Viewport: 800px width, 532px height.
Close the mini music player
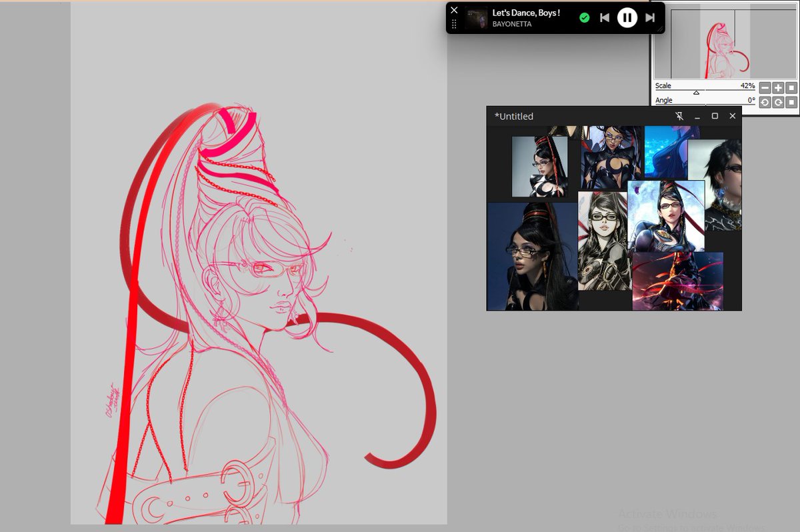pyautogui.click(x=454, y=10)
